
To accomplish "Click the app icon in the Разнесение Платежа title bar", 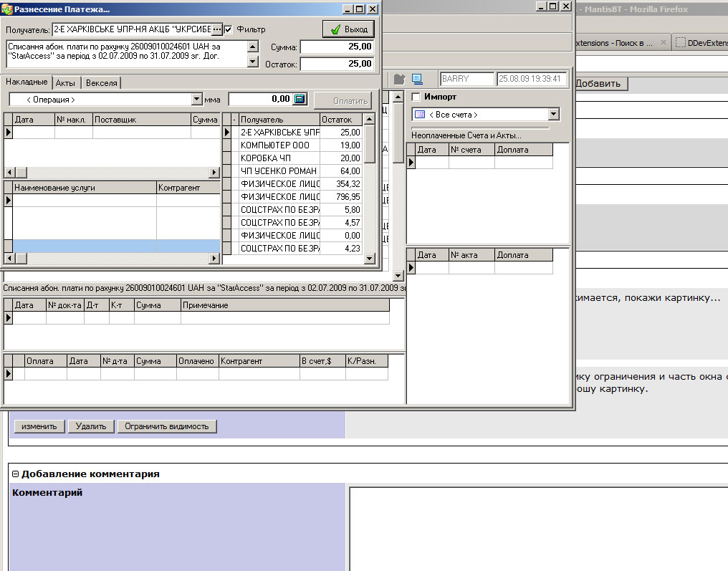I will point(8,9).
